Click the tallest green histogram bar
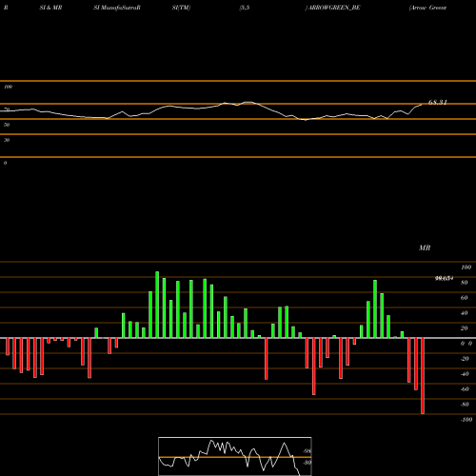The width and height of the screenshot is (476, 476). tap(157, 305)
